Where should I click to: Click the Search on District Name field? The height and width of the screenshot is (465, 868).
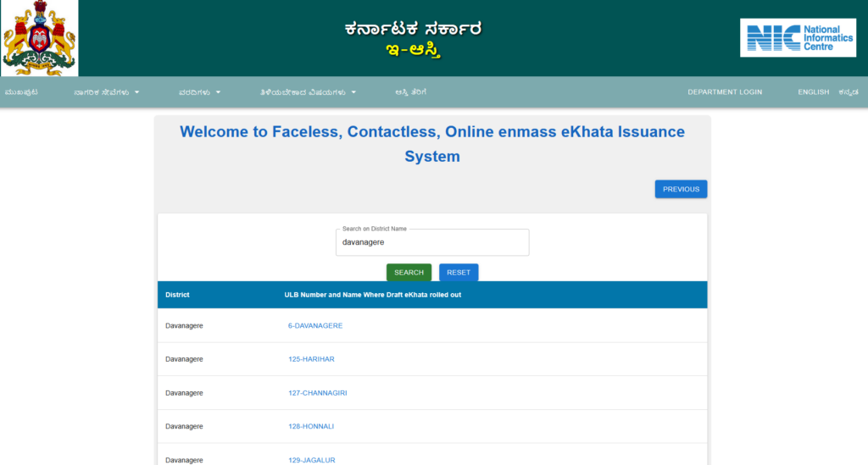click(x=432, y=242)
